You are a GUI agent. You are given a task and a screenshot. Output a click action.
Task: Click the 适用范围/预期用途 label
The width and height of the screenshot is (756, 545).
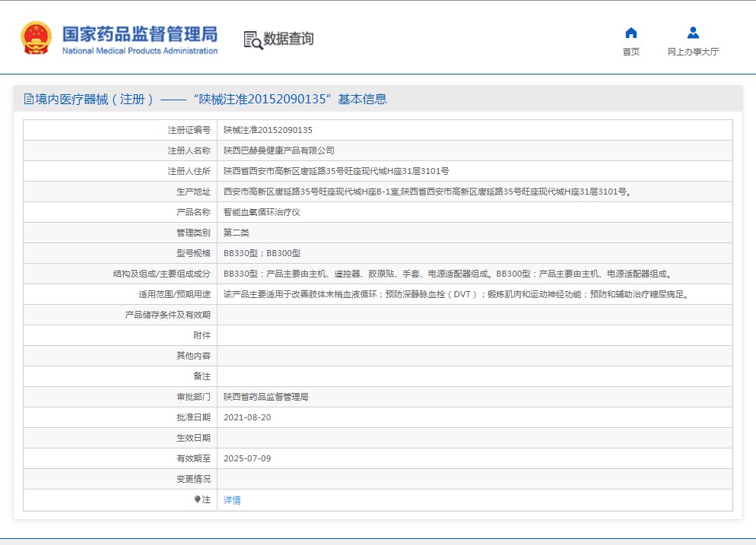(174, 294)
